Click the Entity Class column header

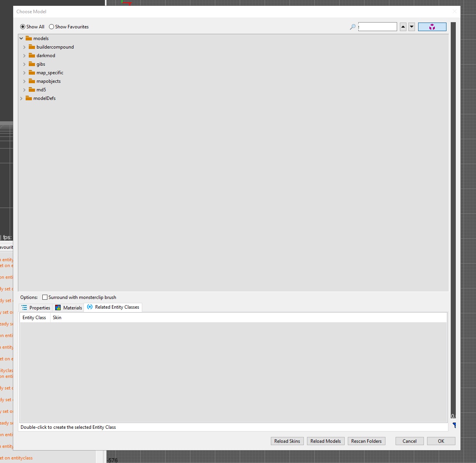click(x=34, y=318)
